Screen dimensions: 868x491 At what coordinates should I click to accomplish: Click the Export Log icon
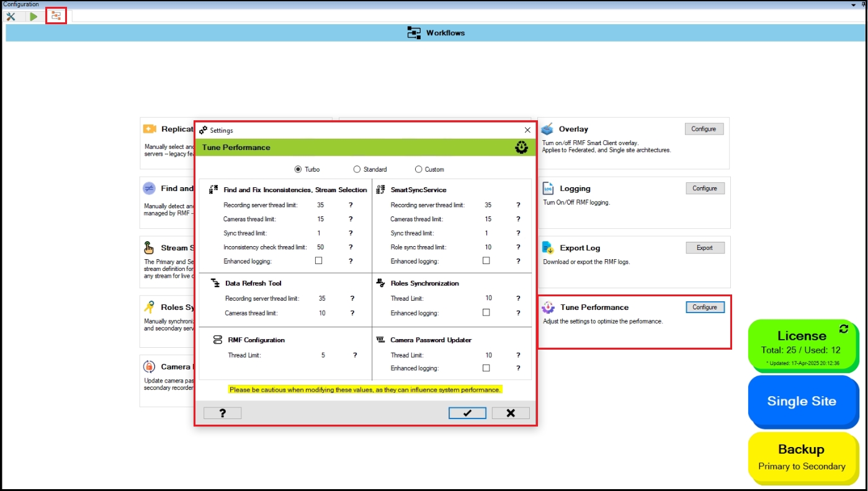(x=548, y=248)
